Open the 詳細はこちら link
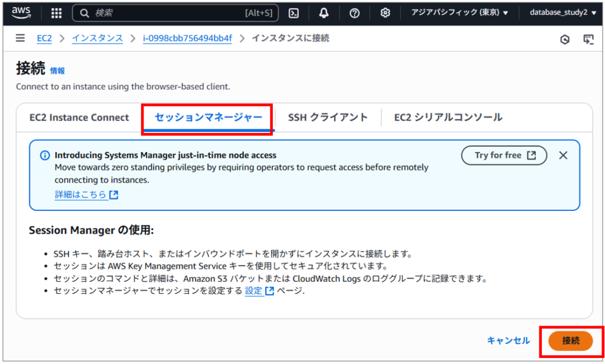Image resolution: width=605 pixels, height=364 pixels. point(86,194)
